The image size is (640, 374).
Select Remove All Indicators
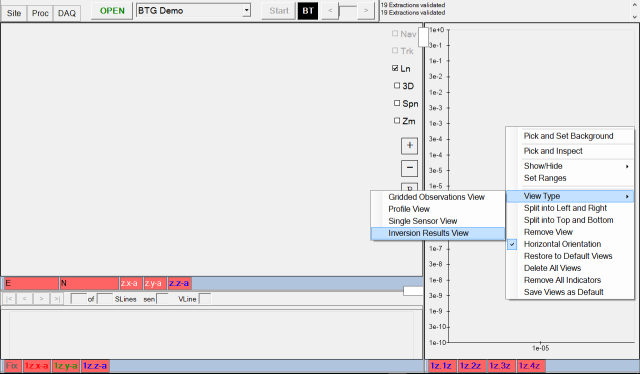(x=570, y=280)
